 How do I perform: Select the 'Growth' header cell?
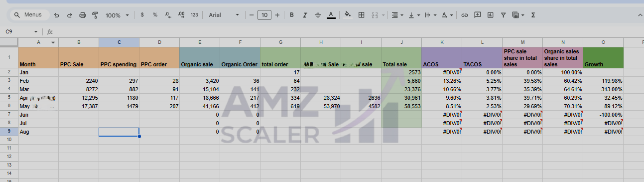point(603,58)
